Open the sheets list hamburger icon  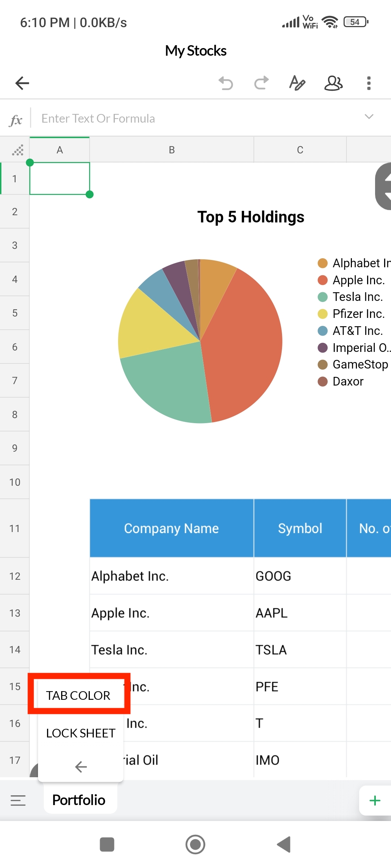pyautogui.click(x=18, y=800)
